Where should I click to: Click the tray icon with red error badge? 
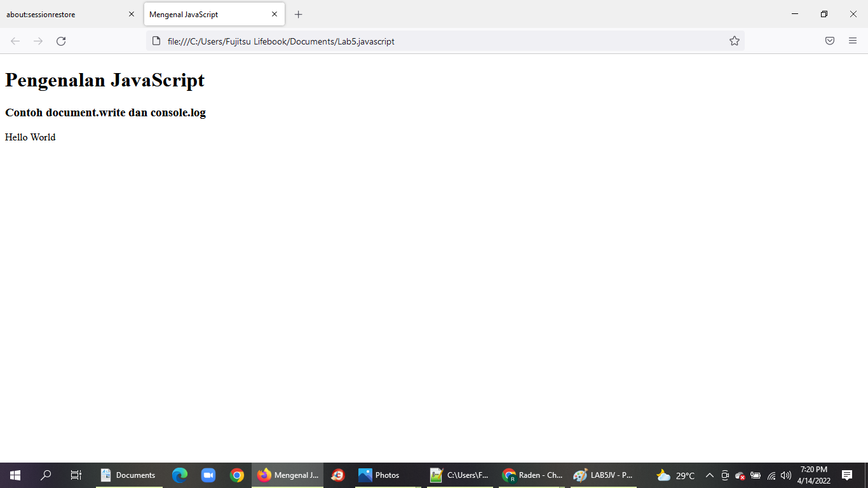(x=740, y=475)
